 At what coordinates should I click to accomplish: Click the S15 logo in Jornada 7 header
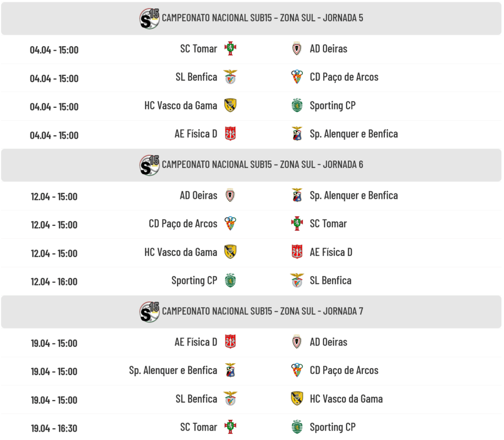[x=150, y=312]
